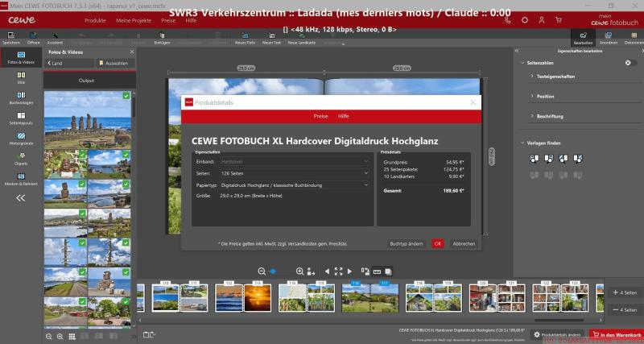This screenshot has width=644, height=344.
Task: Toggle the ruler display icon
Action: tap(377, 271)
